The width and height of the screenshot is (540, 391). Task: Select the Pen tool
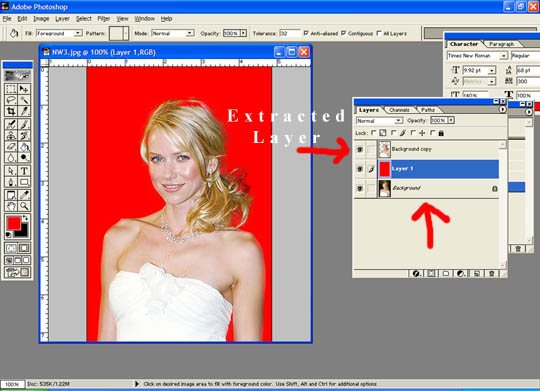(11, 182)
